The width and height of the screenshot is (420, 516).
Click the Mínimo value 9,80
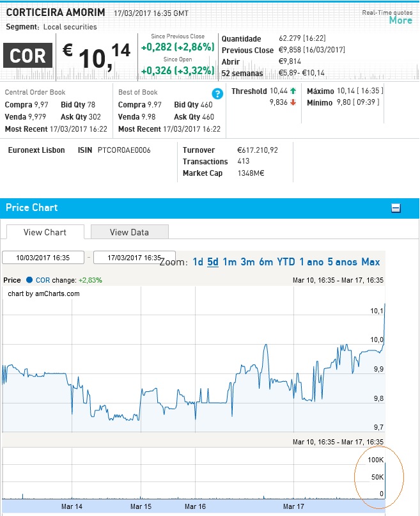coord(344,102)
